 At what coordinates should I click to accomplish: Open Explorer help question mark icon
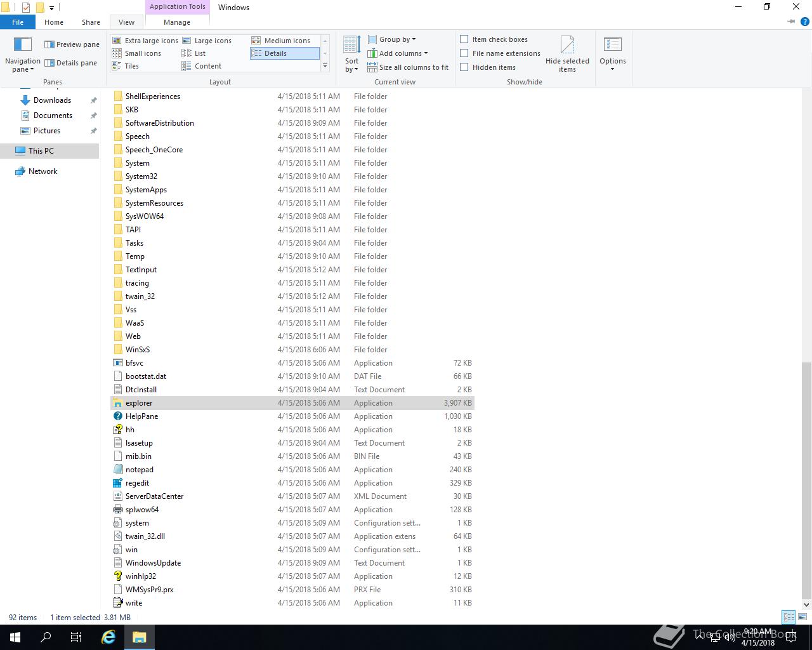(x=805, y=22)
